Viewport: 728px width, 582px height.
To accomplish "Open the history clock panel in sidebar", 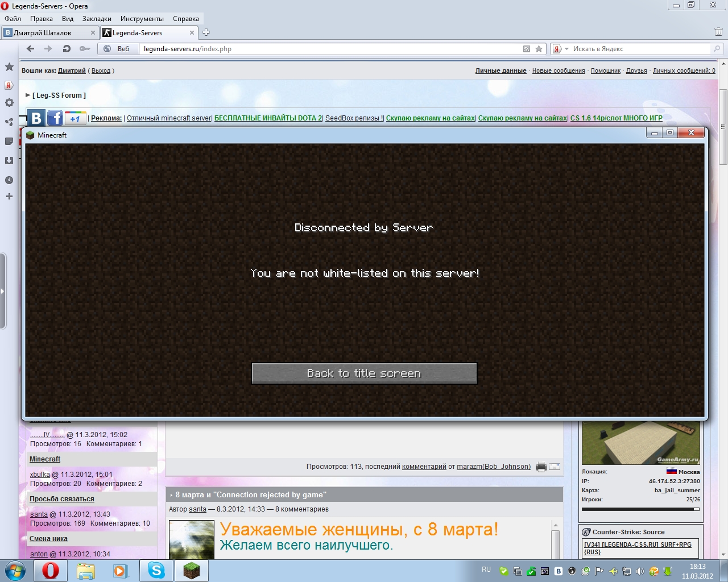I will click(x=9, y=180).
